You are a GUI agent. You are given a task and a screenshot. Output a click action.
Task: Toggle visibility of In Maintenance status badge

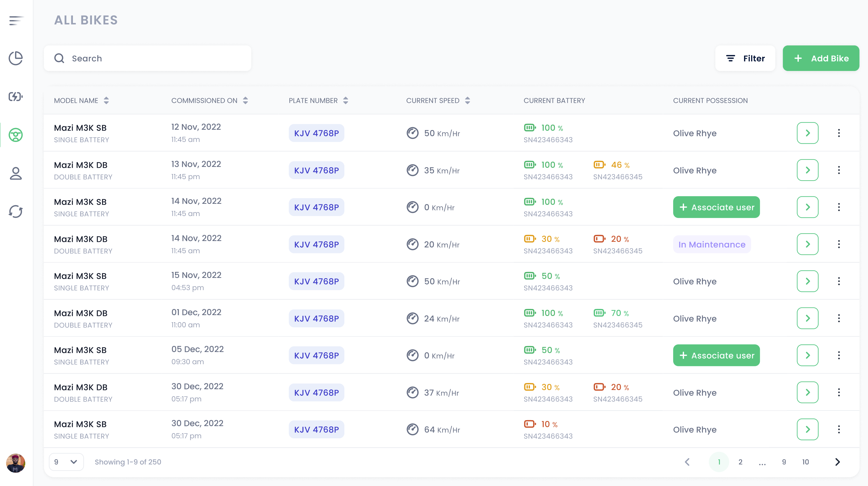tap(712, 244)
